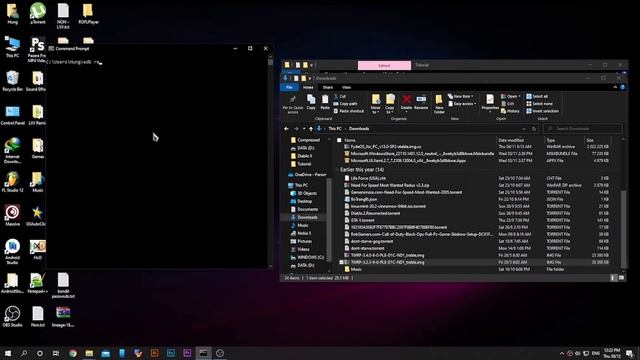The width and height of the screenshot is (640, 360).
Task: Open taskbar Search icon
Action: click(x=24, y=353)
